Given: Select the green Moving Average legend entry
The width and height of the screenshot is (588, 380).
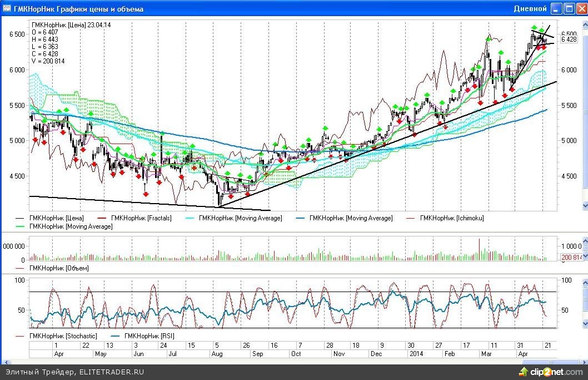Looking at the screenshot, I should pos(71,226).
